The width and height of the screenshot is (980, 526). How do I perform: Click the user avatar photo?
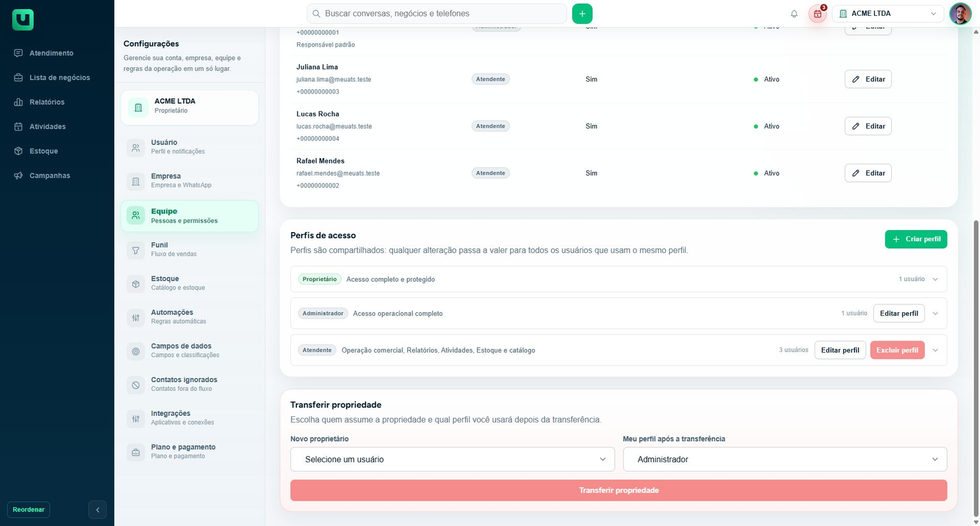[x=960, y=13]
